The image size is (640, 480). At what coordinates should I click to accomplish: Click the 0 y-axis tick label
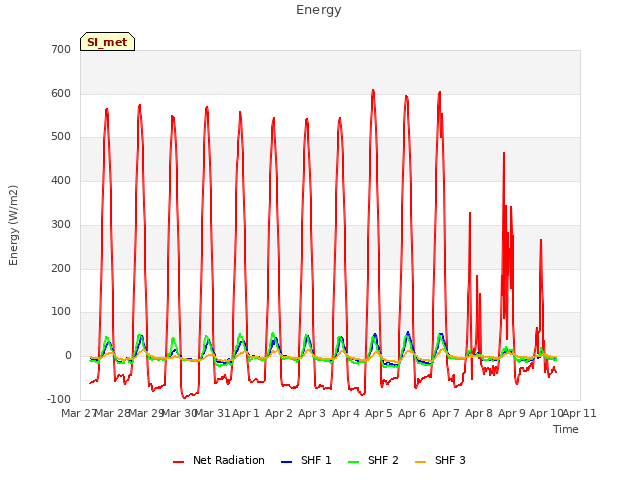tap(68, 356)
